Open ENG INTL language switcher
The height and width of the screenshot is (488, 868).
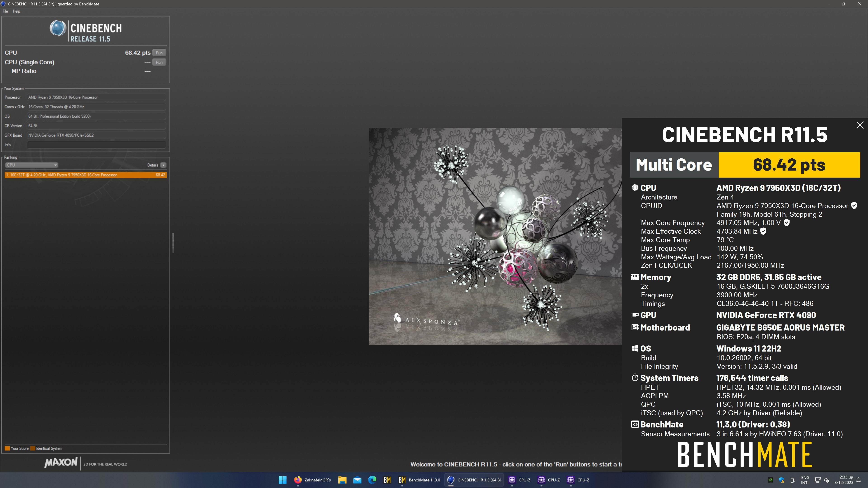(x=805, y=480)
